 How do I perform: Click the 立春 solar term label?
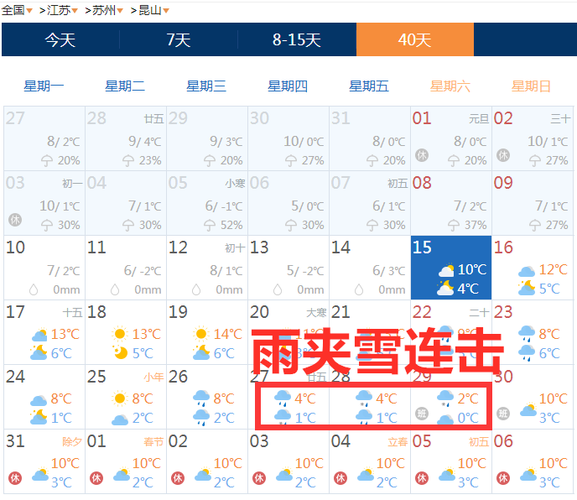point(397,441)
